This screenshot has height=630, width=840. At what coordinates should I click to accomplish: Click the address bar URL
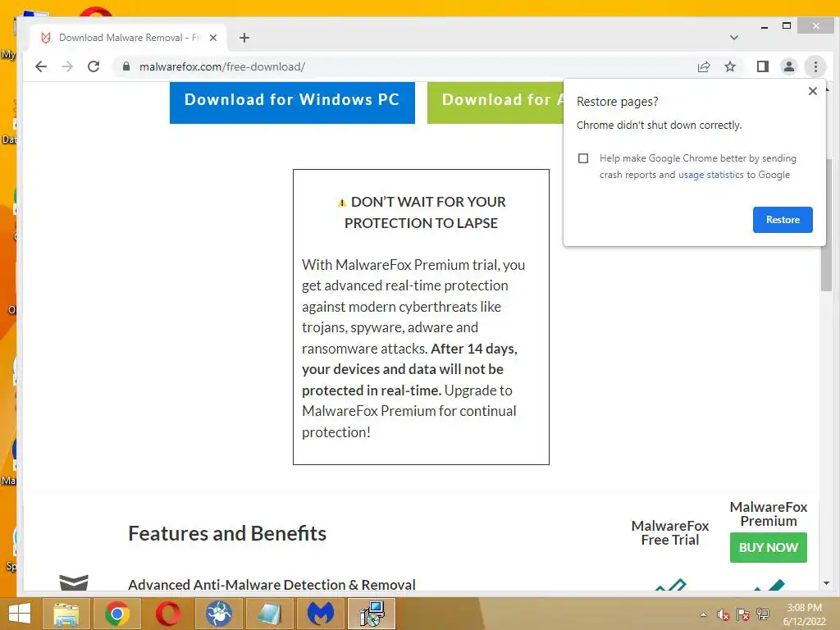[221, 67]
